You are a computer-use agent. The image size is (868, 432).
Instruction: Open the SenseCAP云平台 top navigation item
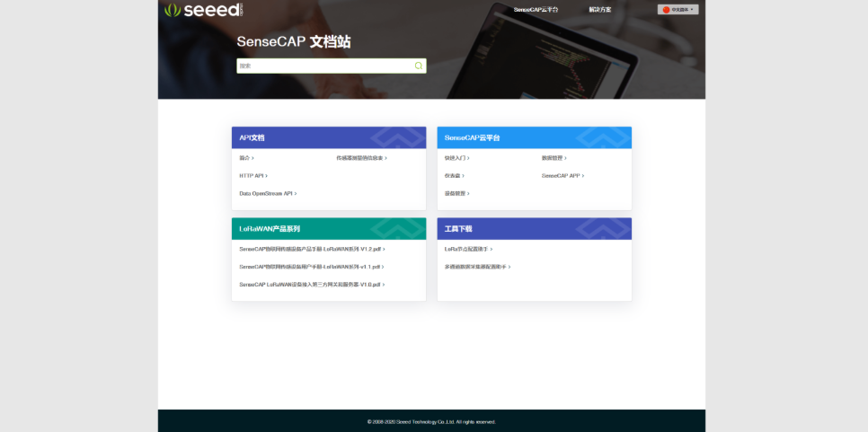[536, 9]
